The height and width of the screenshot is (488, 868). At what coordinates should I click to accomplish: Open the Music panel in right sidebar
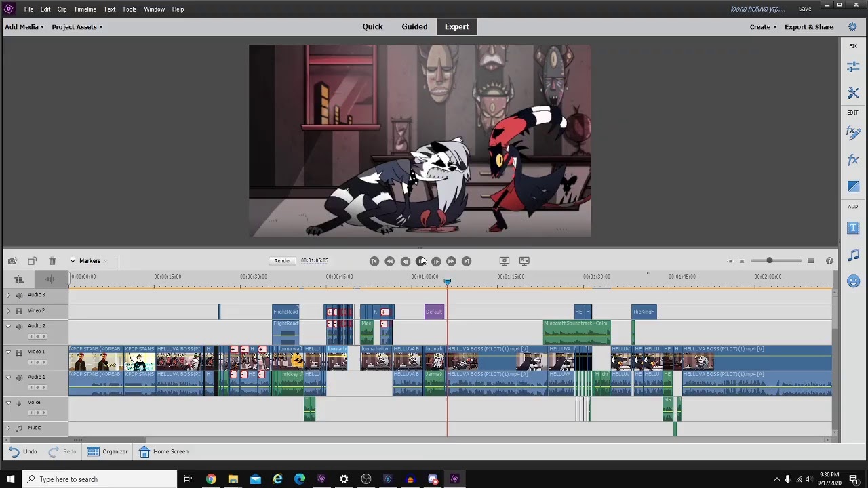pos(853,255)
